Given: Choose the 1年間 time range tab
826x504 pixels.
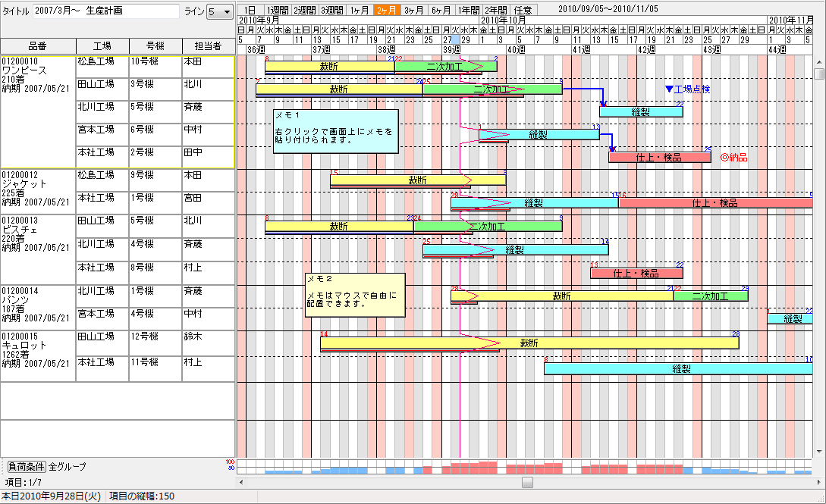Looking at the screenshot, I should tap(468, 11).
